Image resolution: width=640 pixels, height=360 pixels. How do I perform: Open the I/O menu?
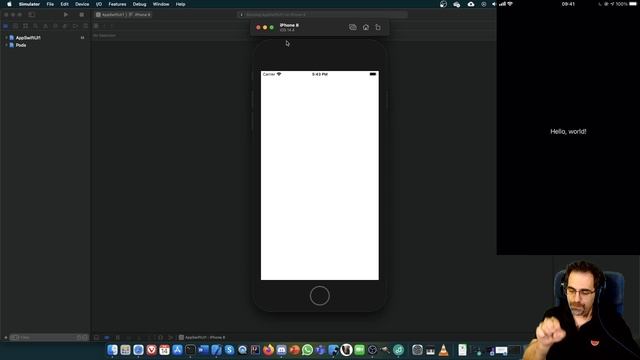(99, 4)
